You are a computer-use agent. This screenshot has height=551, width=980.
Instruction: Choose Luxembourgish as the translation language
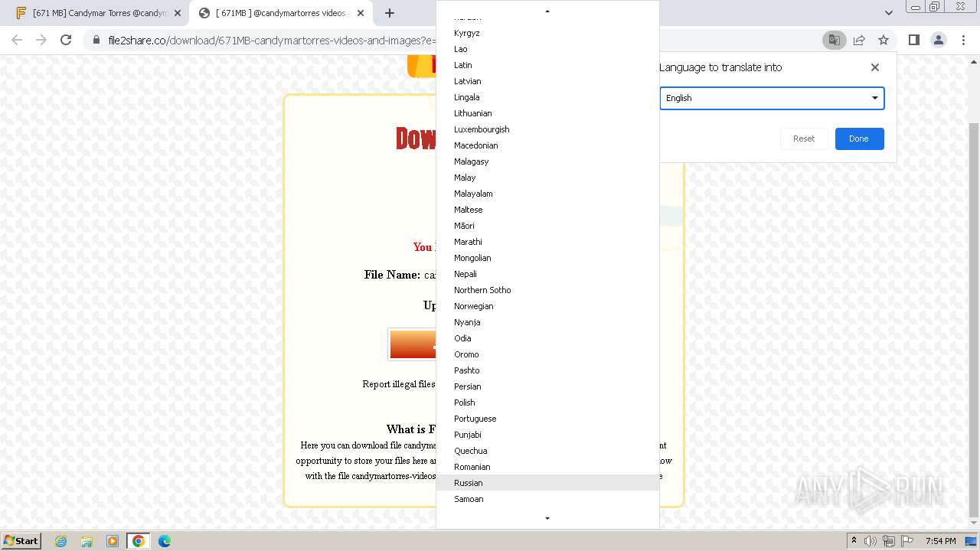click(547, 129)
